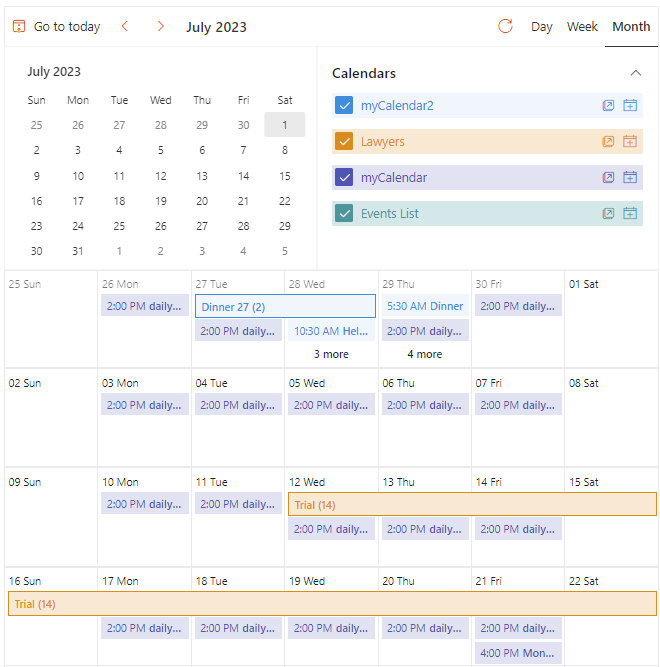The height and width of the screenshot is (667, 660).
Task: Toggle the myCalendar checkbox
Action: click(344, 177)
